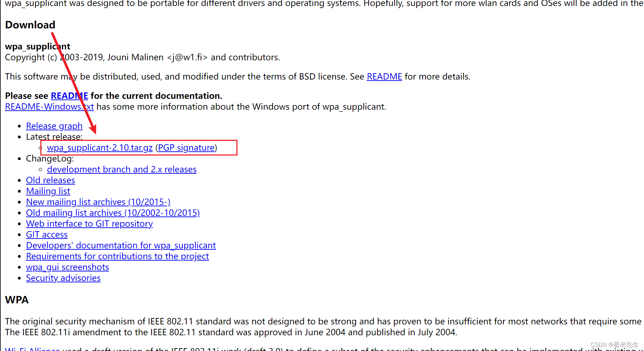
Task: Click the 'IEEE 802.11i amendment' sentence
Action: [231, 332]
